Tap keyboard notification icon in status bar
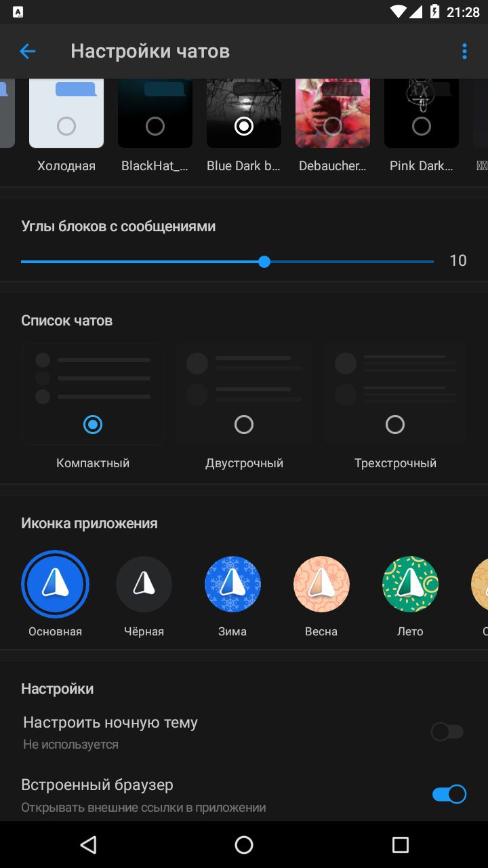The height and width of the screenshot is (868, 488). click(x=18, y=12)
